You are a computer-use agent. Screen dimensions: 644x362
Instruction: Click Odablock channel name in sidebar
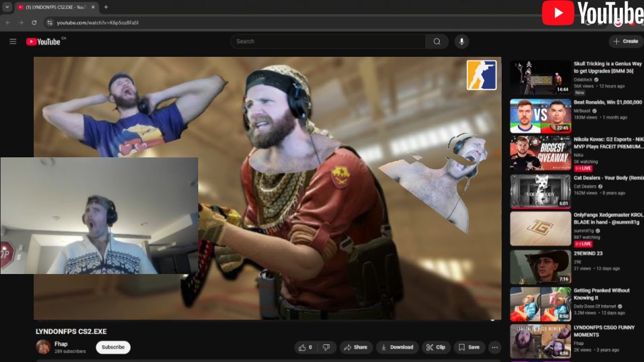(x=584, y=79)
